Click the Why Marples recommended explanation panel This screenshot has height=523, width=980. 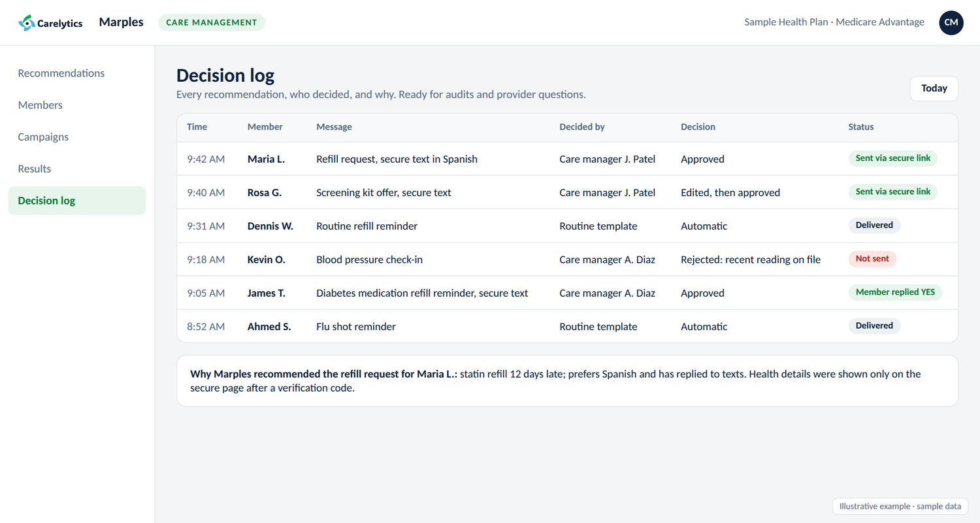tap(567, 380)
